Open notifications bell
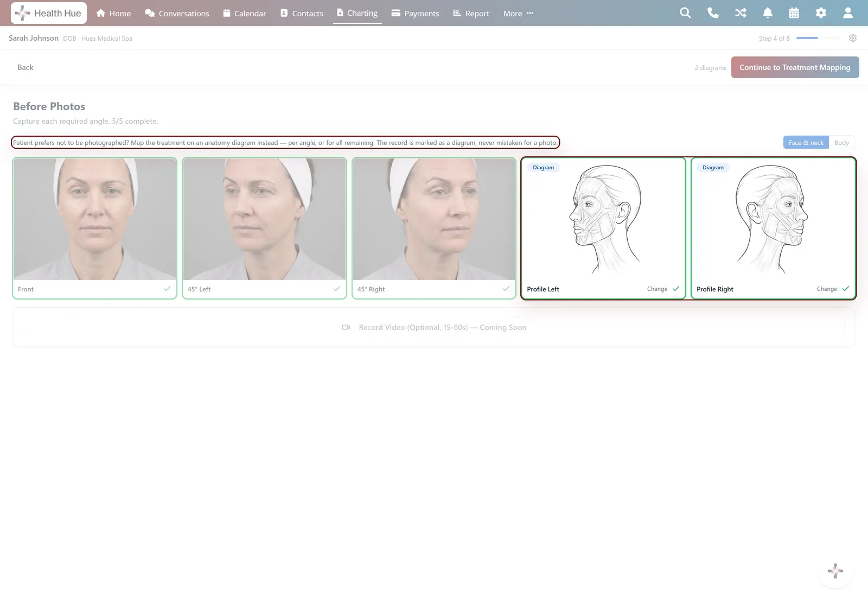Viewport: 868px width, 597px height. (768, 13)
